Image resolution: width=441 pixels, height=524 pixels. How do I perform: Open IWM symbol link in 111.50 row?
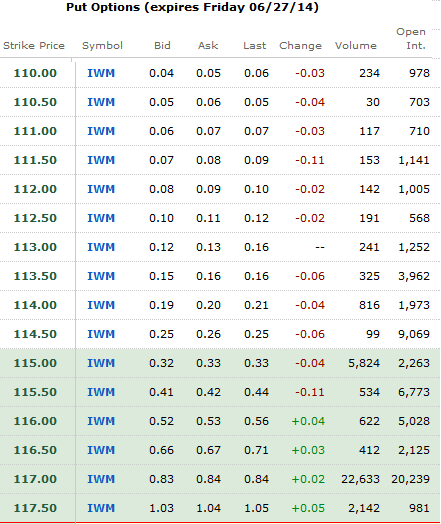[101, 160]
